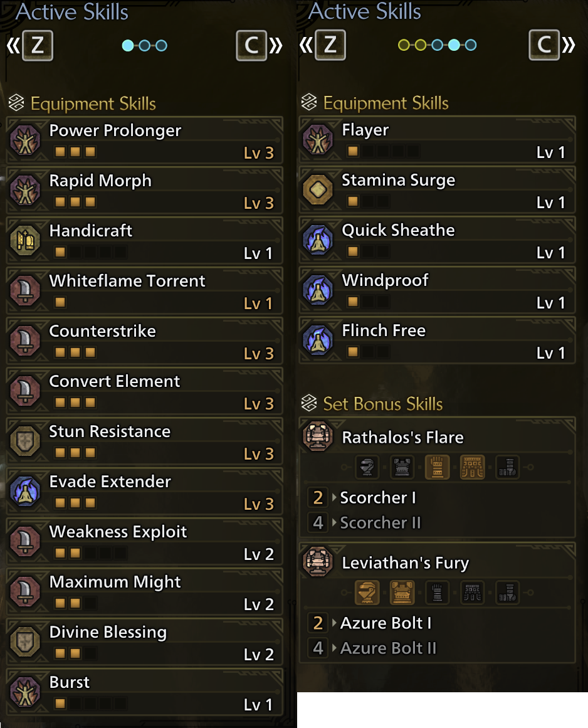
Task: Click the Stun Resistance shield icon
Action: pyautogui.click(x=26, y=441)
